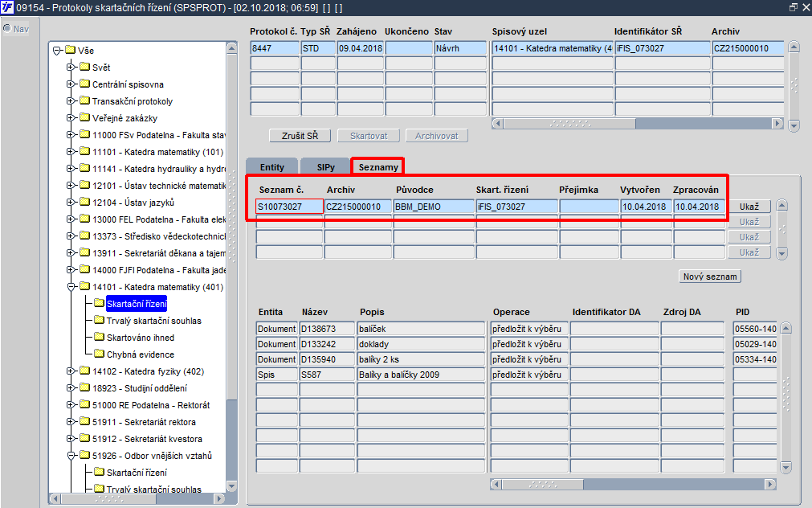
Task: Click the folder icon for Chybná evidence
Action: tap(100, 354)
